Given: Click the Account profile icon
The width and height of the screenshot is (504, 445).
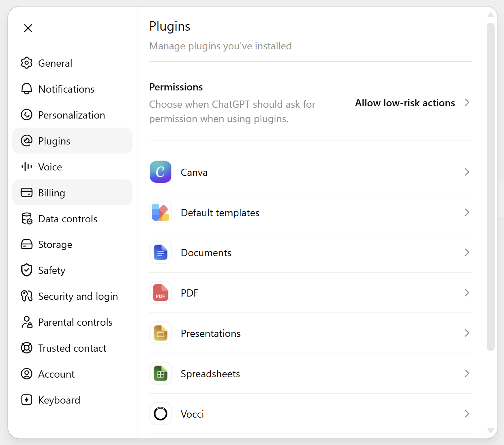Looking at the screenshot, I should click(27, 374).
